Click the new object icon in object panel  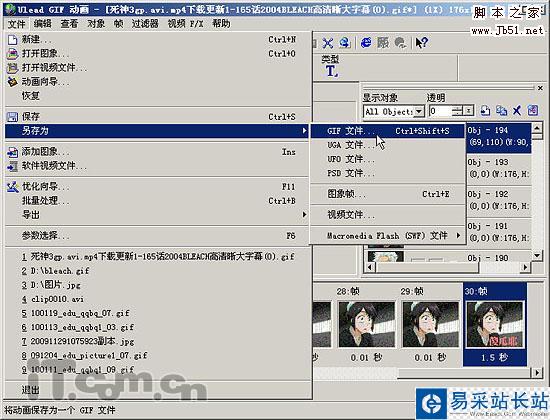[485, 111]
